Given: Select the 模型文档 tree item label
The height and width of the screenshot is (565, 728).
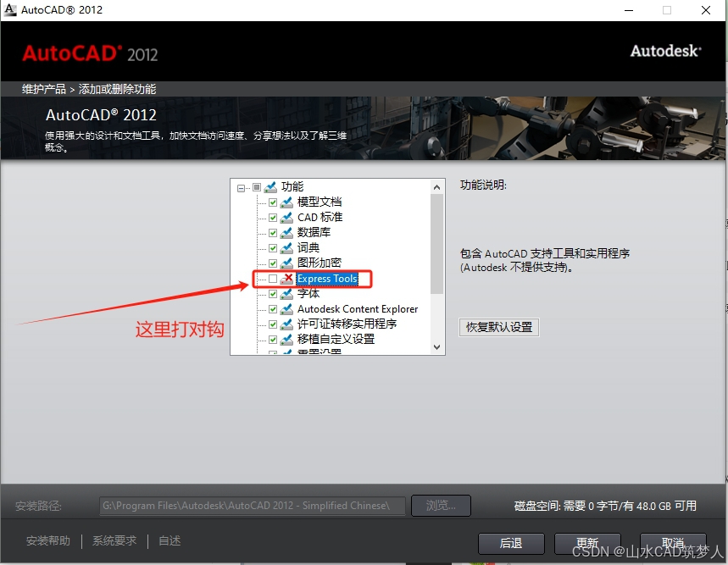Looking at the screenshot, I should [320, 202].
